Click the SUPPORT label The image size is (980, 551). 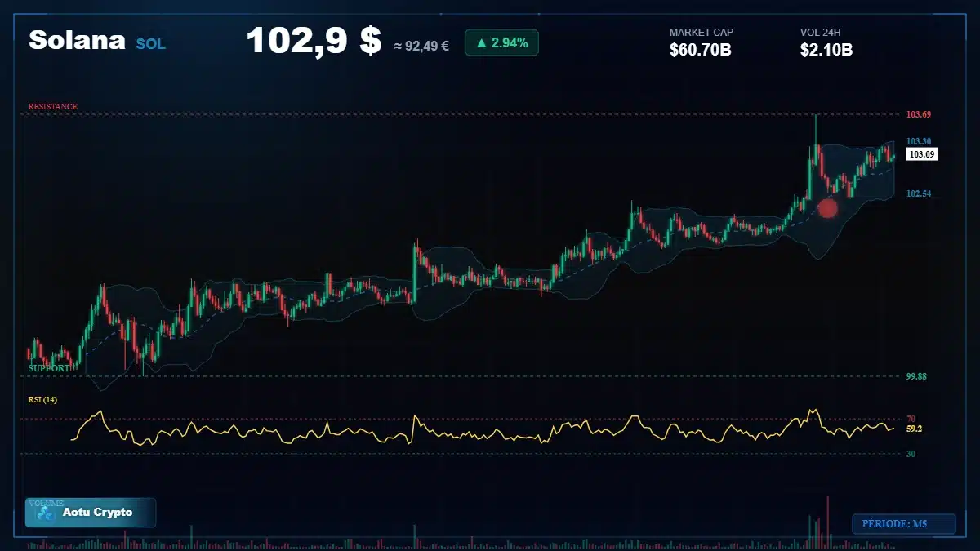point(49,368)
